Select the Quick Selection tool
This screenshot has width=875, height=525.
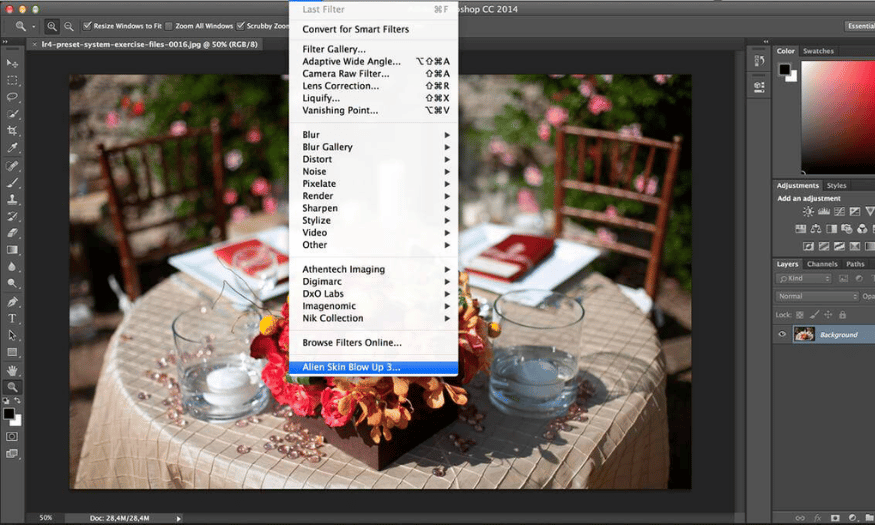[x=12, y=114]
